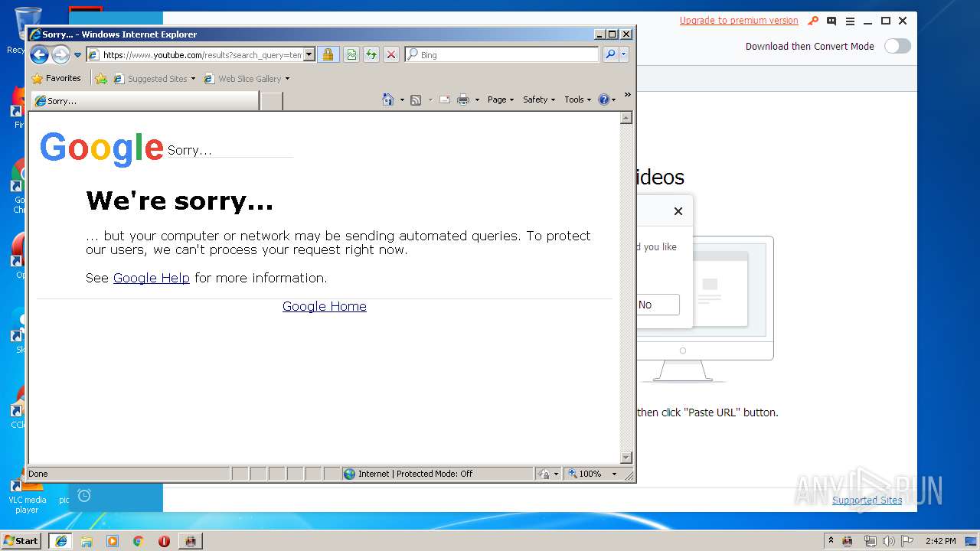Click the security lock icon in address bar
Screen dimensions: 980x551
pyautogui.click(x=328, y=54)
